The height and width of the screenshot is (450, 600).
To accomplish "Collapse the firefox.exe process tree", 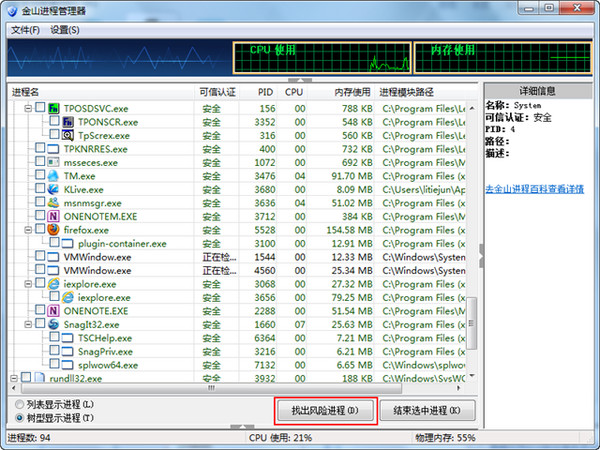I will click(25, 229).
